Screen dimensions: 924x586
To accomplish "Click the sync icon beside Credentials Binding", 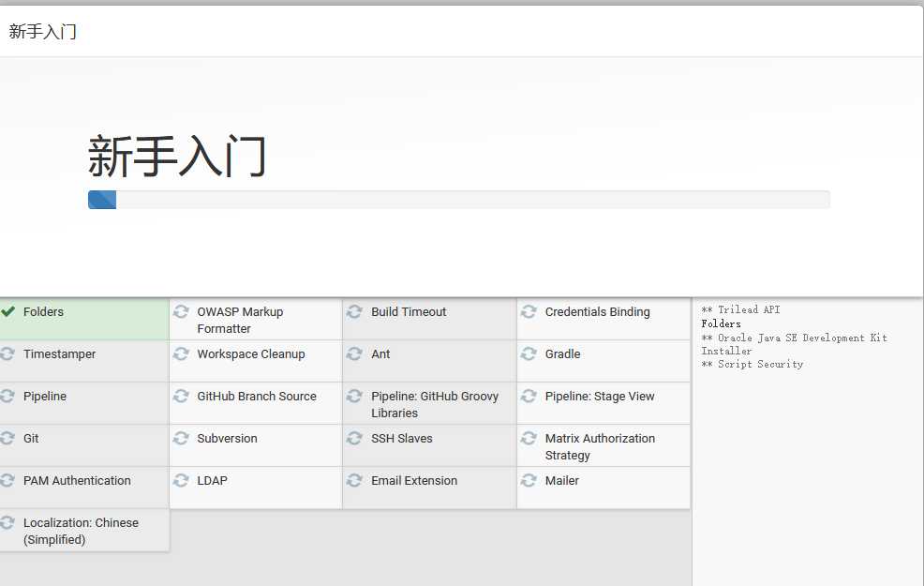I will pos(529,311).
